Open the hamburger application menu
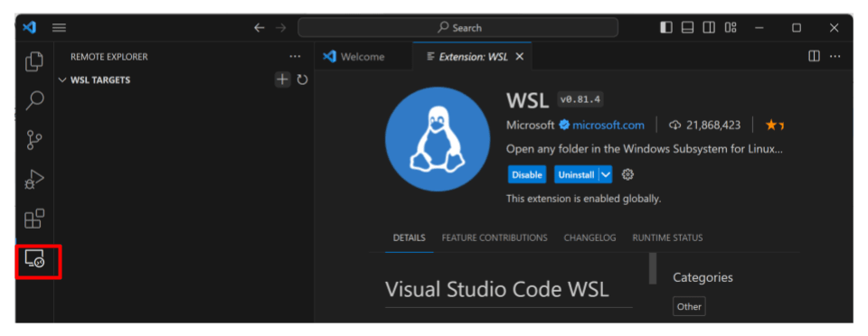This screenshot has width=868, height=336. point(60,28)
